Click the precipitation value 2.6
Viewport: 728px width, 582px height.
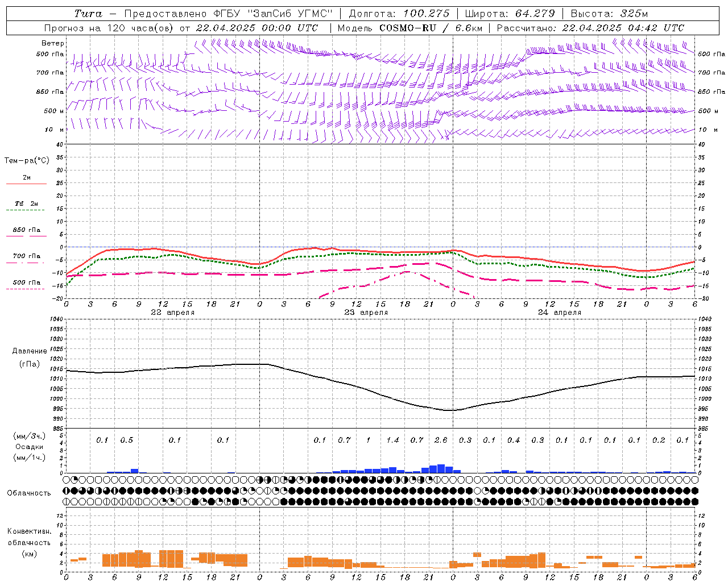click(x=441, y=440)
